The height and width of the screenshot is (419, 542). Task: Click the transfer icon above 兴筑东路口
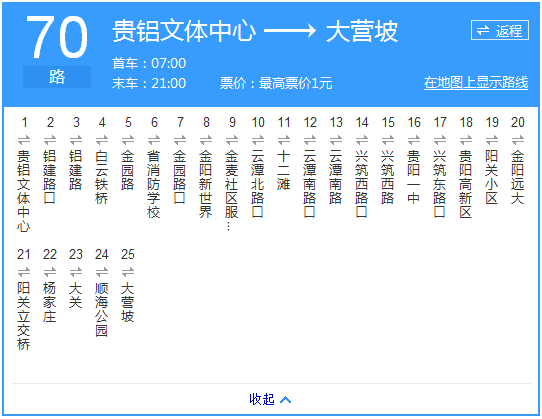tap(440, 140)
